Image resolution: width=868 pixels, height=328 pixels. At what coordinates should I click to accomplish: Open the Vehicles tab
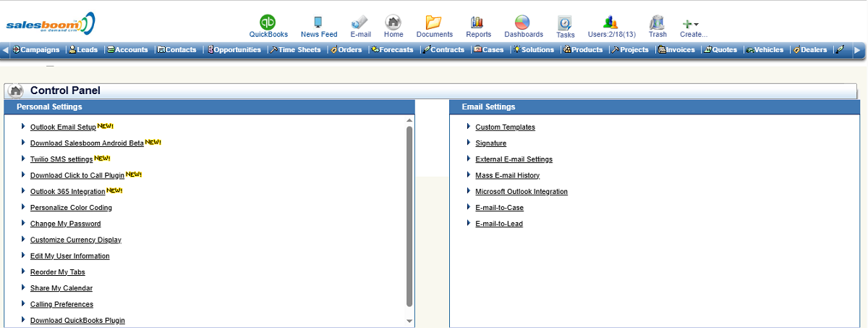tap(765, 50)
